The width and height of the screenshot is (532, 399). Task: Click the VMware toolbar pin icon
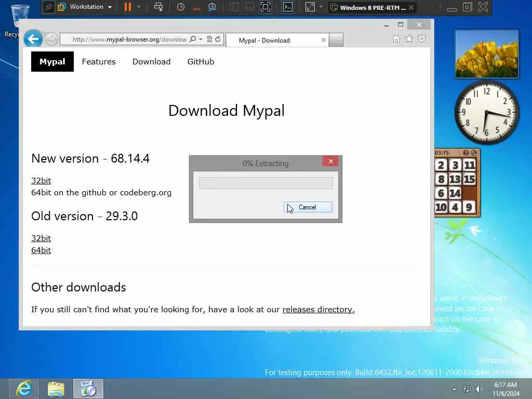[49, 7]
